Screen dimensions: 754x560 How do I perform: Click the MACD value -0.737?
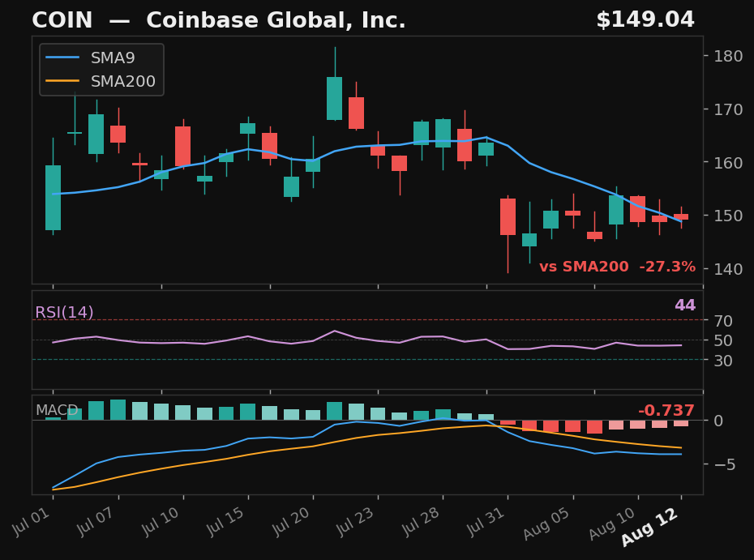(666, 411)
